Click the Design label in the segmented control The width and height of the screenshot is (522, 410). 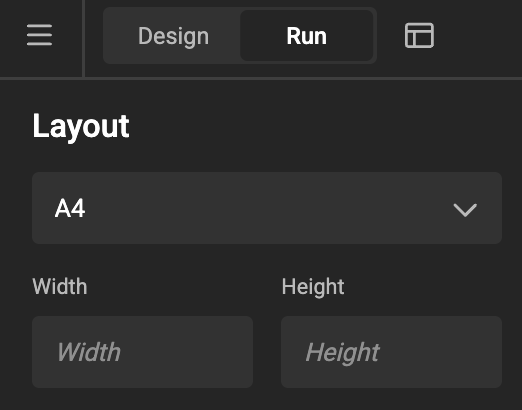coord(173,37)
